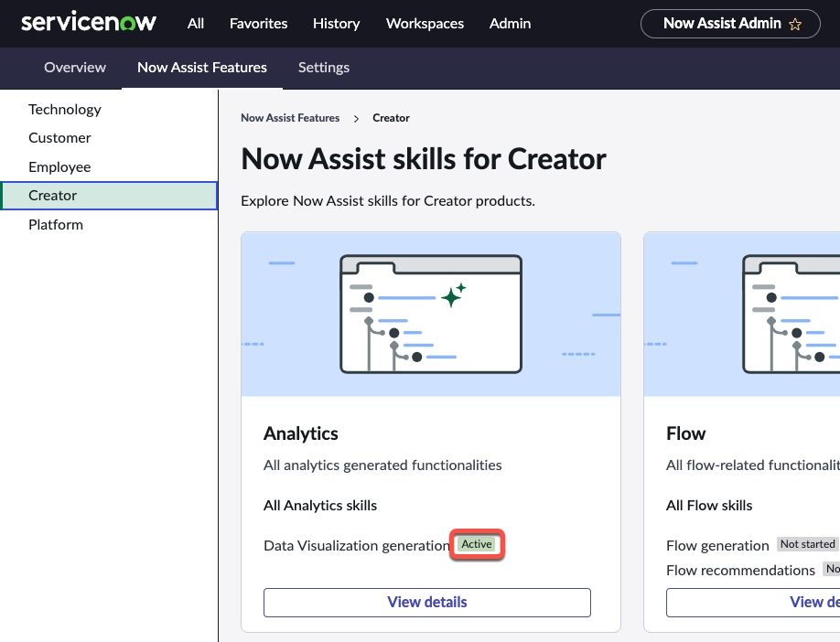The height and width of the screenshot is (642, 840).
Task: Switch to the Overview tab
Action: [75, 68]
